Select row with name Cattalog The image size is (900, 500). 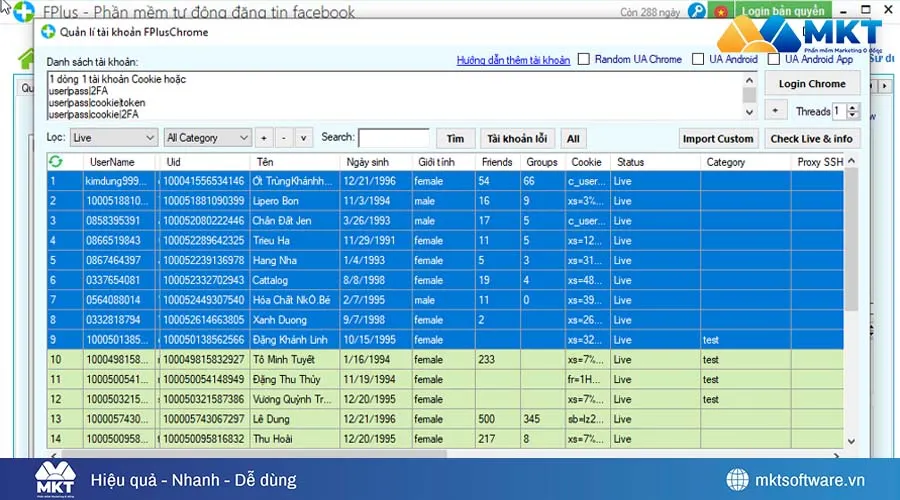click(x=445, y=280)
